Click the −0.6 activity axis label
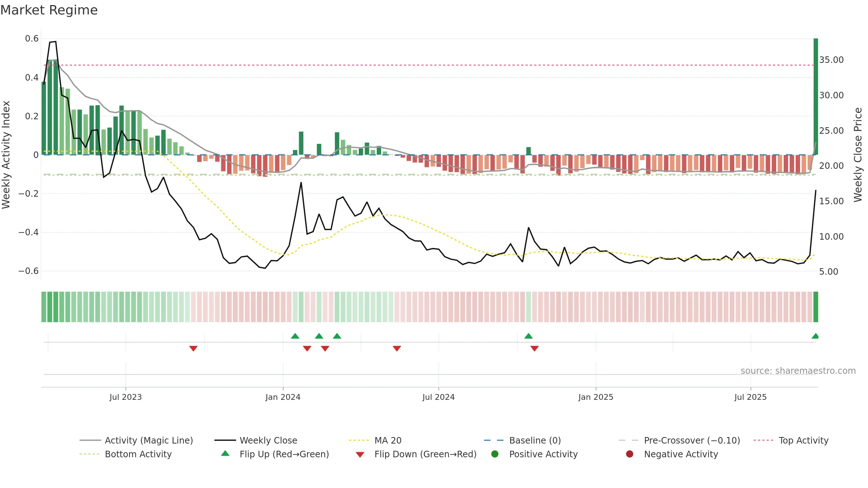This screenshot has width=868, height=488. (x=29, y=271)
